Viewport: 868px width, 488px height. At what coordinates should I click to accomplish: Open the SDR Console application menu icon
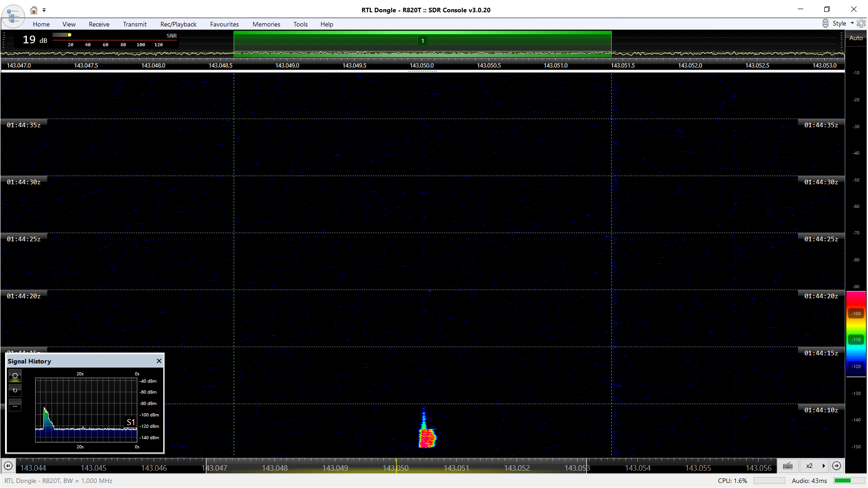point(13,16)
